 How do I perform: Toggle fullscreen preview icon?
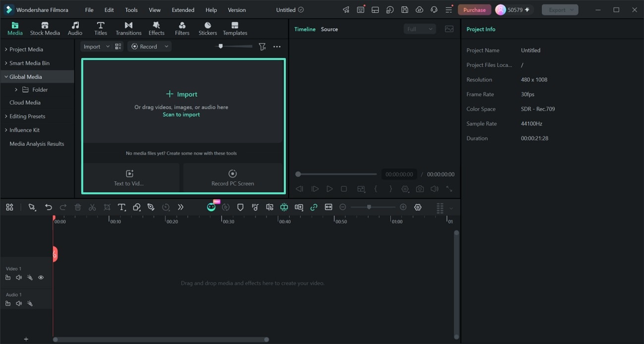[x=449, y=189]
